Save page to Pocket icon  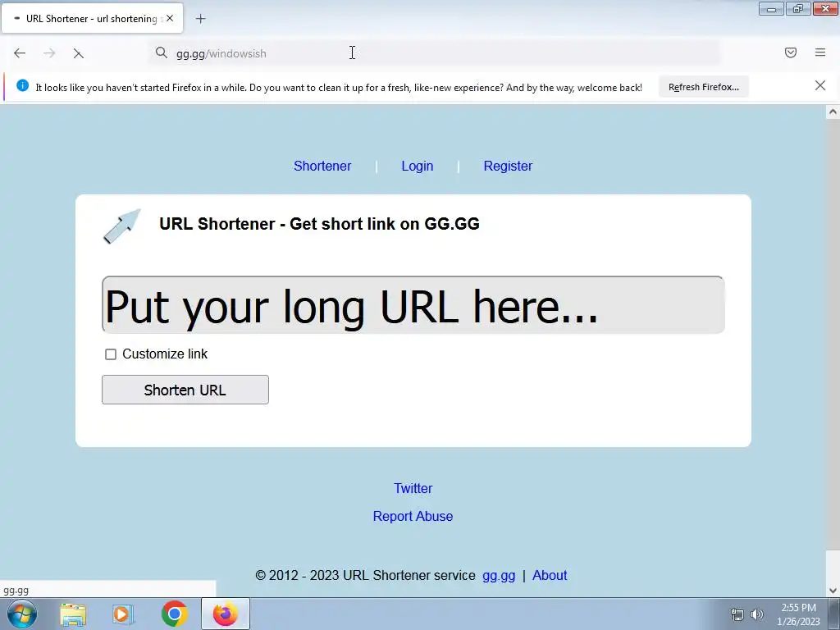pos(790,52)
